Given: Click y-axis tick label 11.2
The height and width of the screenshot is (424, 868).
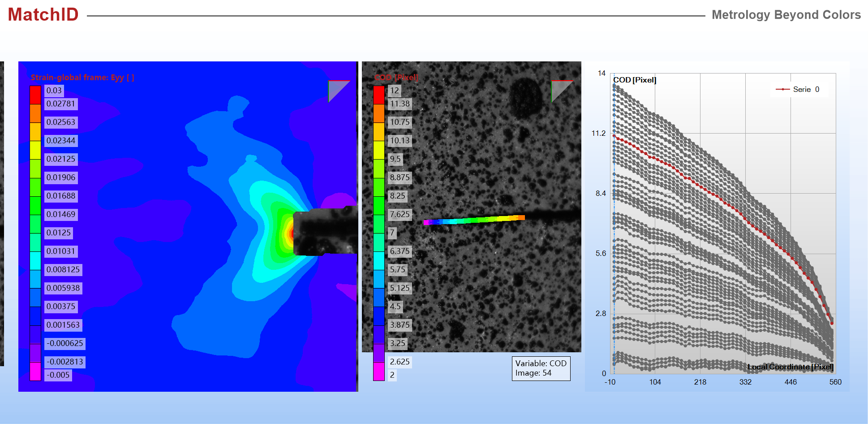Looking at the screenshot, I should pos(598,133).
